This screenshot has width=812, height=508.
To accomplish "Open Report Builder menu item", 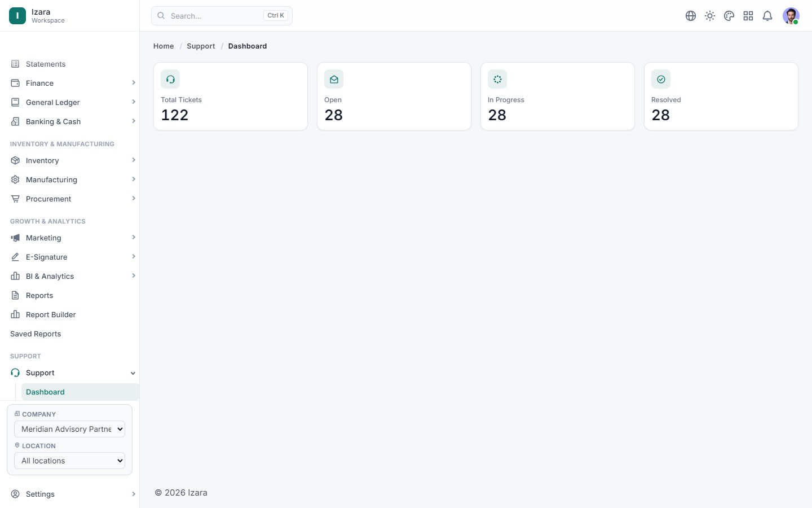I will click(x=51, y=314).
